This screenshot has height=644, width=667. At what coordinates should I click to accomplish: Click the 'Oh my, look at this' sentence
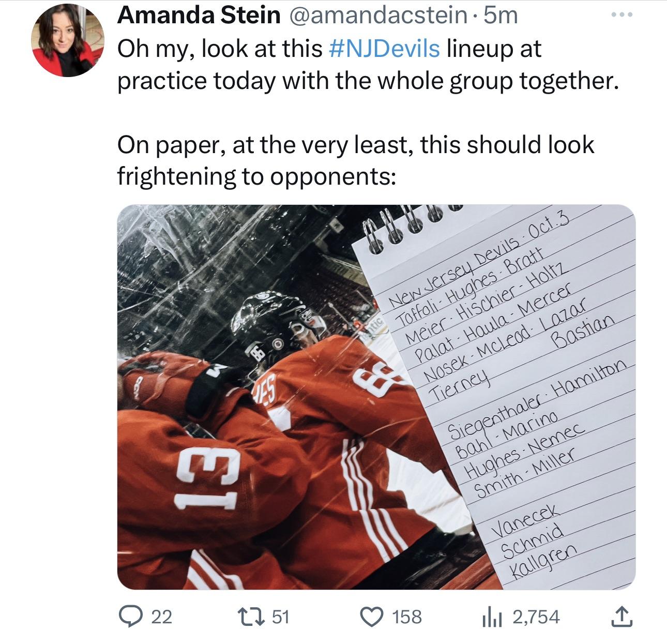tap(220, 49)
